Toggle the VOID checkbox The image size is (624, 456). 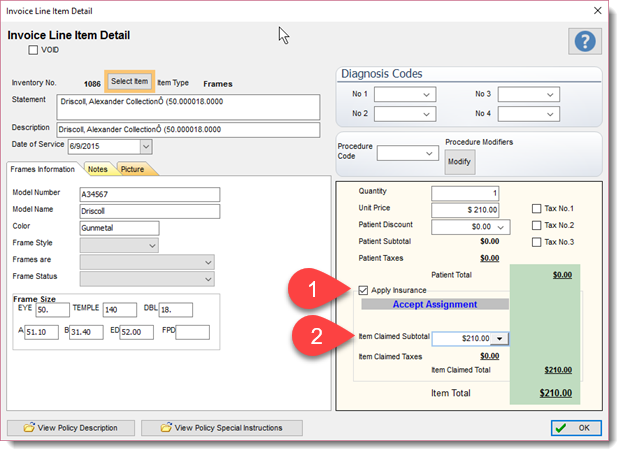pyautogui.click(x=33, y=50)
